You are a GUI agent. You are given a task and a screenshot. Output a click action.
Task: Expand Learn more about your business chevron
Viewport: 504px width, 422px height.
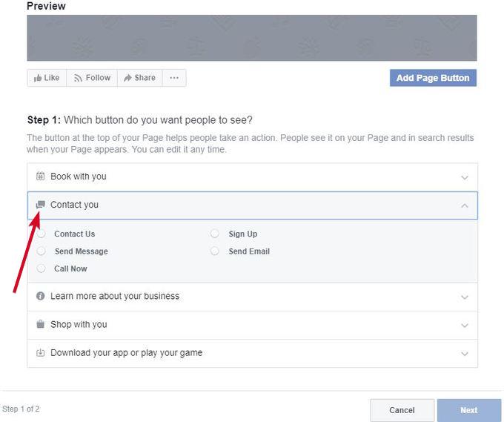tap(465, 297)
